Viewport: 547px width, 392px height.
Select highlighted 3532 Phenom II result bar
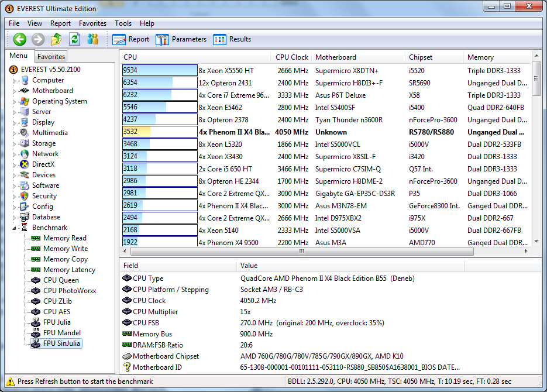tap(160, 132)
